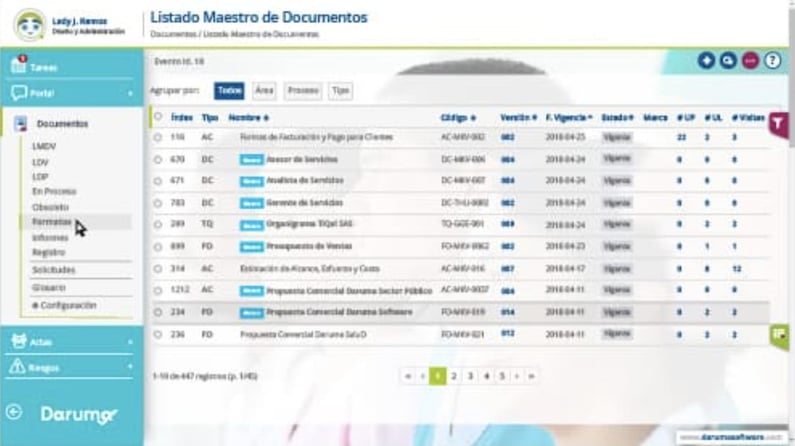Click Documentos breadcrumb link under title
Image resolution: width=795 pixels, height=446 pixels.
point(173,34)
